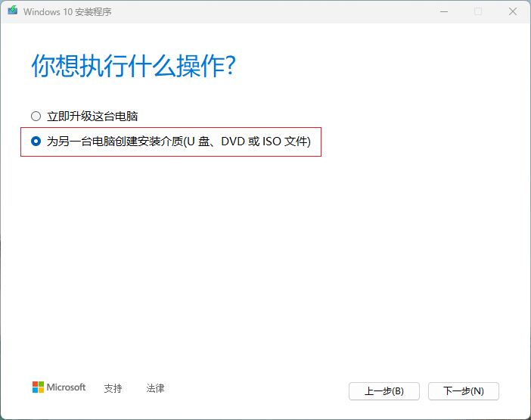Minimize the Windows 10 安装程序 window
Image resolution: width=531 pixels, height=420 pixels.
click(x=444, y=11)
